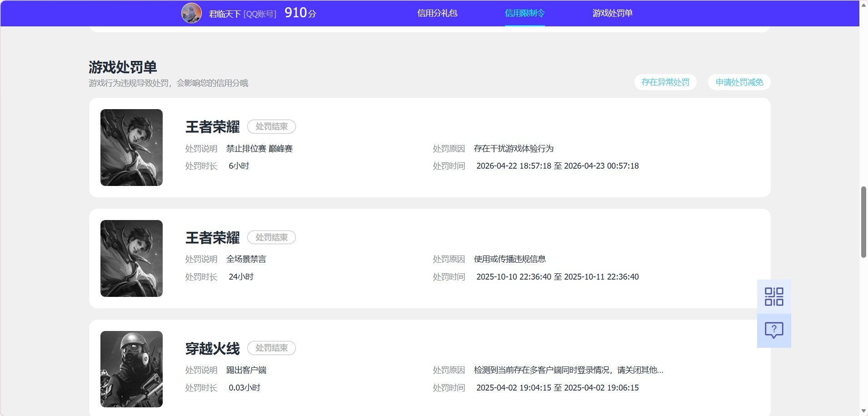The image size is (868, 416).
Task: Open the 全场景禁言 王者荣耀 game thumbnail
Action: pos(131,258)
